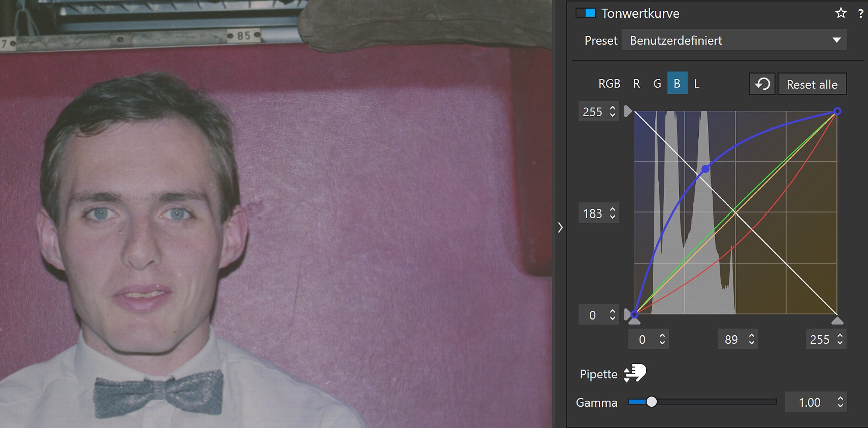The height and width of the screenshot is (428, 868).
Task: Click the reset curve arrow icon
Action: pos(762,84)
